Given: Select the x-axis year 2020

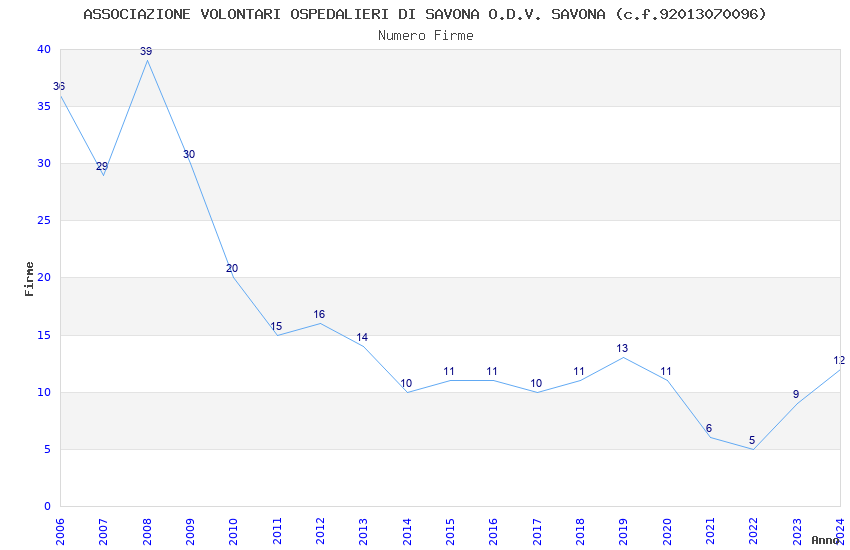Looking at the screenshot, I should 667,531.
